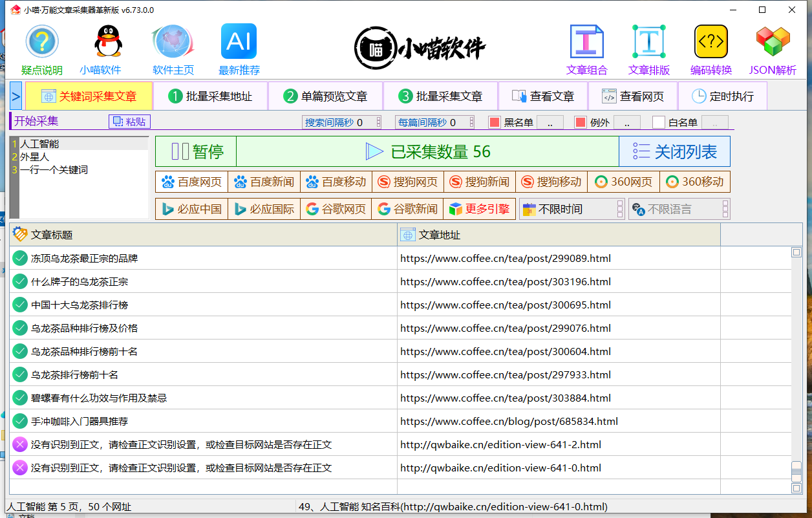The width and height of the screenshot is (812, 518).
Task: Open the 不限时间 dropdown
Action: coord(572,209)
